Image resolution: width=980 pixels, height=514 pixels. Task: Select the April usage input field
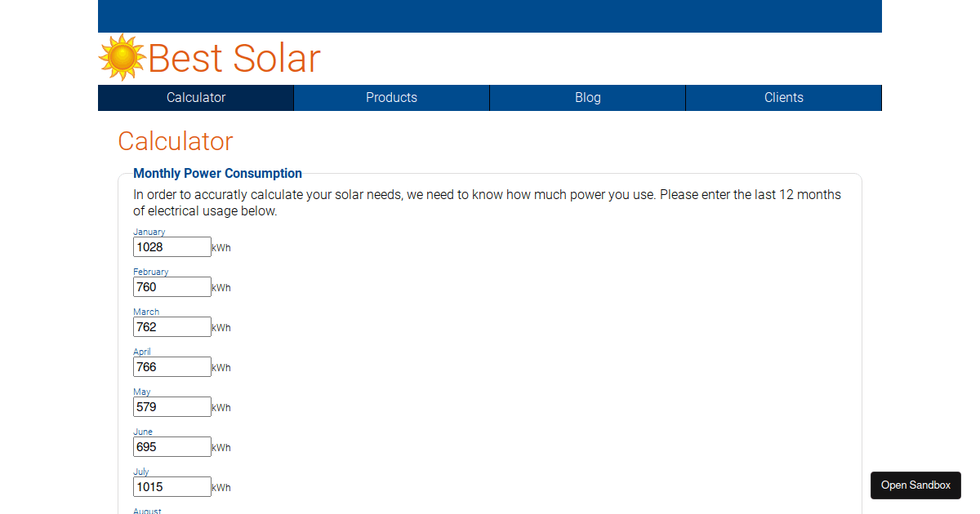[171, 366]
